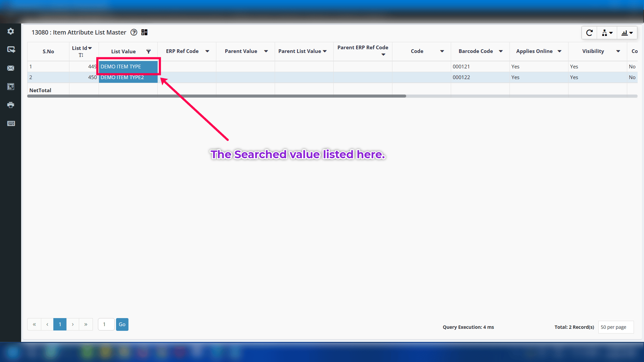
Task: Open the settings gear in sidebar
Action: point(11,31)
